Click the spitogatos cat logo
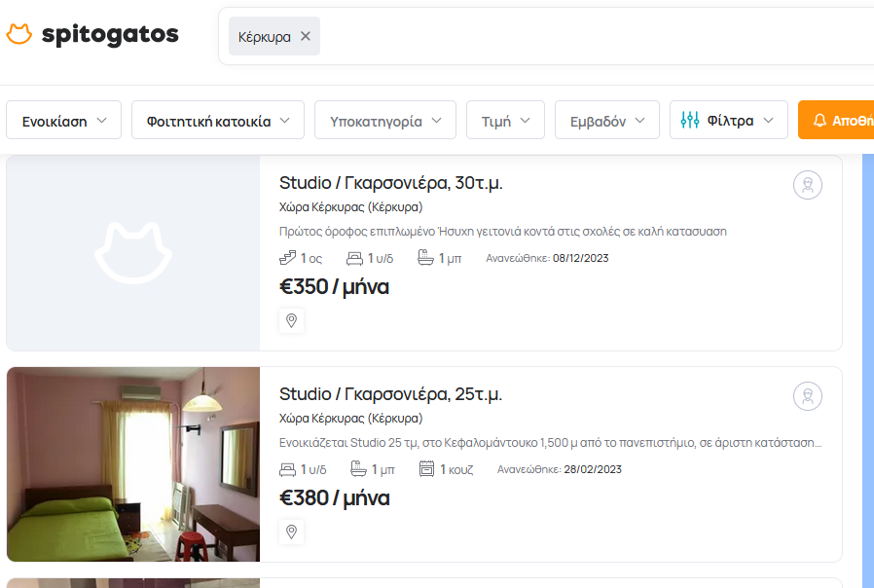 pos(19,35)
